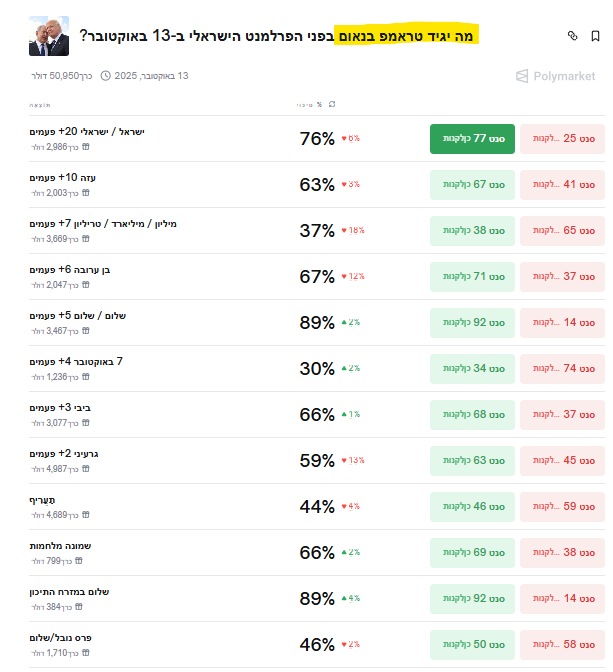The width and height of the screenshot is (613, 672).
Task: Buy No at 74 cents for 7 באוקטובר row
Action: (x=563, y=369)
